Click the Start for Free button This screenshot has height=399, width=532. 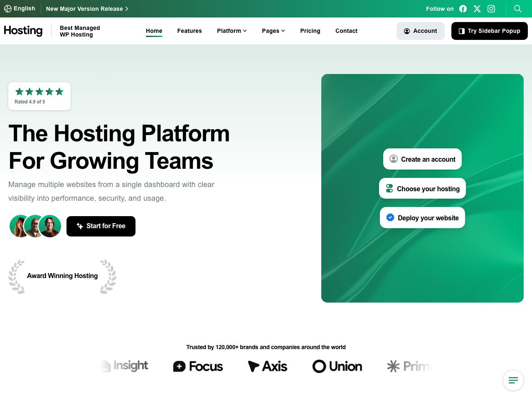[101, 226]
